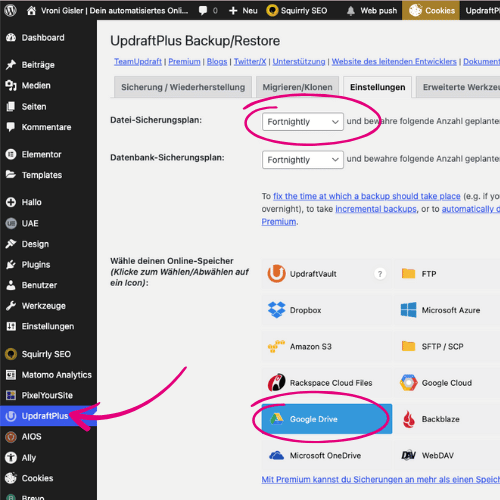Viewport: 500px width, 500px height.
Task: Click the Benutzer person icon
Action: (11, 285)
